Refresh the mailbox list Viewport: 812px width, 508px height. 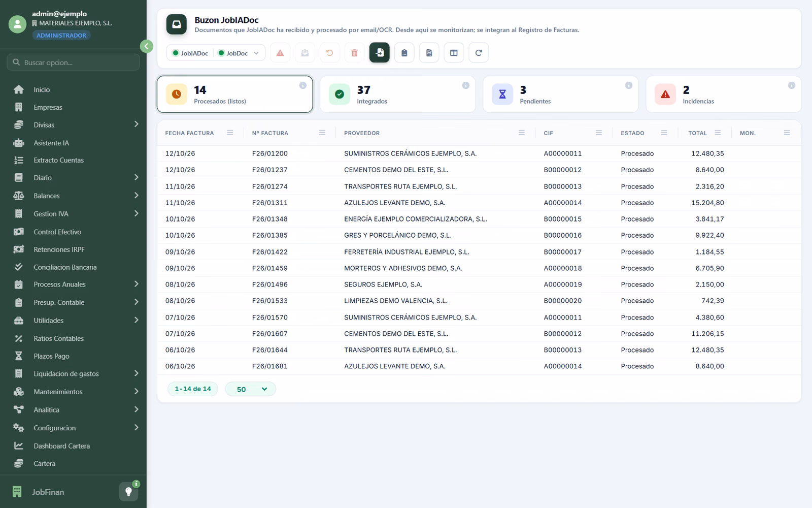[479, 53]
